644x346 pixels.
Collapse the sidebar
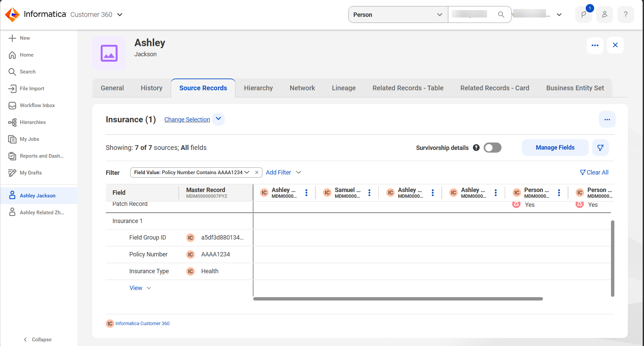pyautogui.click(x=37, y=339)
